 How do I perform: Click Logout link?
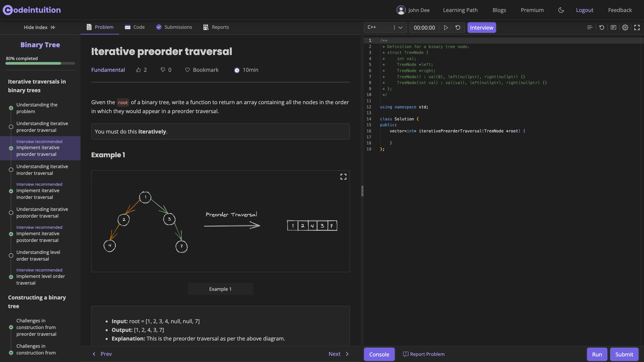[x=584, y=10]
